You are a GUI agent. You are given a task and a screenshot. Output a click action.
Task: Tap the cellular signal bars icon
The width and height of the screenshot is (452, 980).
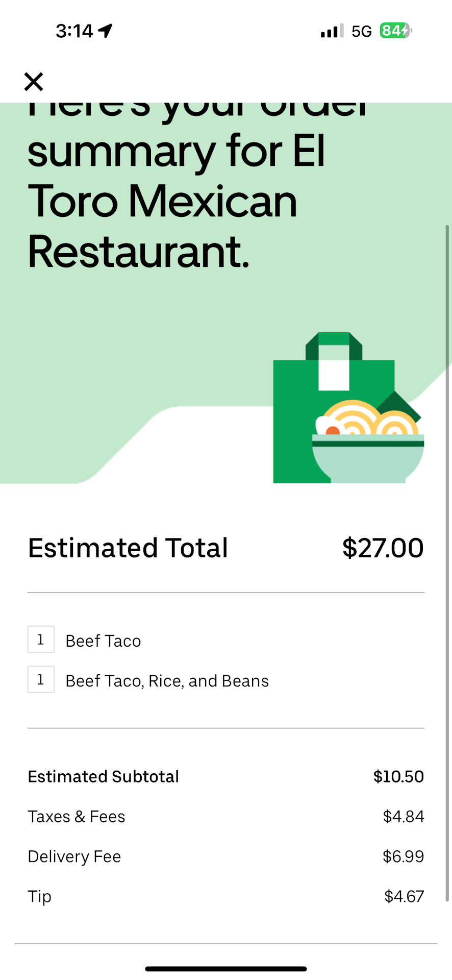pyautogui.click(x=332, y=31)
